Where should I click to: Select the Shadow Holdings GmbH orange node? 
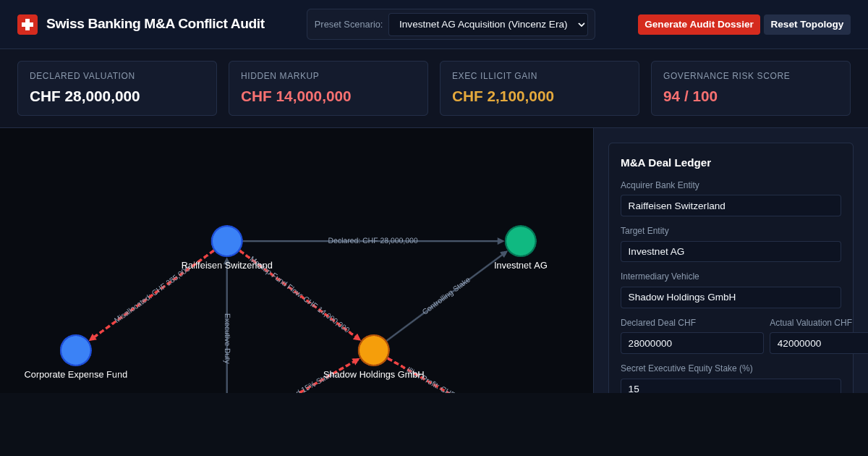(x=374, y=350)
